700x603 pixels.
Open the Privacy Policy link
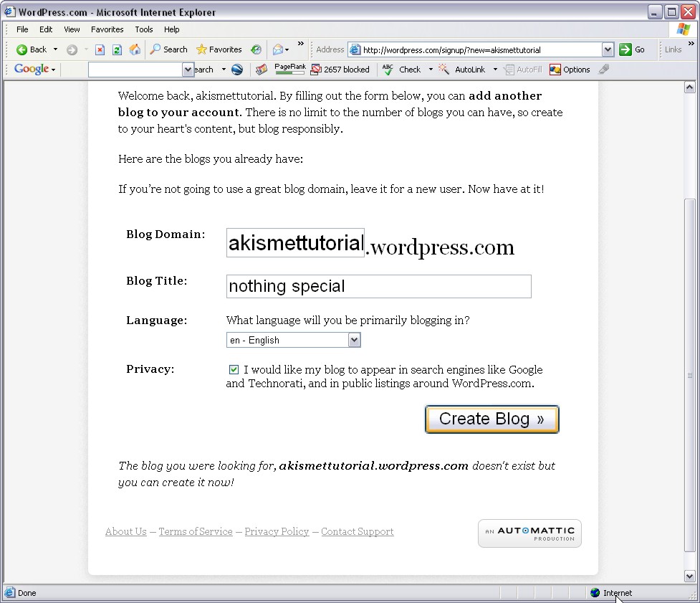click(x=277, y=531)
